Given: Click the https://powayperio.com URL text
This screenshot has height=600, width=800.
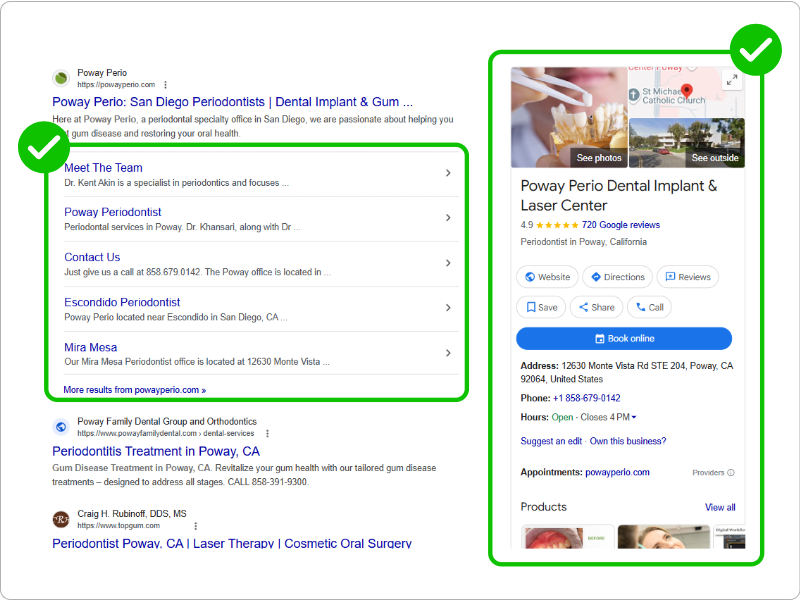Looking at the screenshot, I should tap(116, 85).
